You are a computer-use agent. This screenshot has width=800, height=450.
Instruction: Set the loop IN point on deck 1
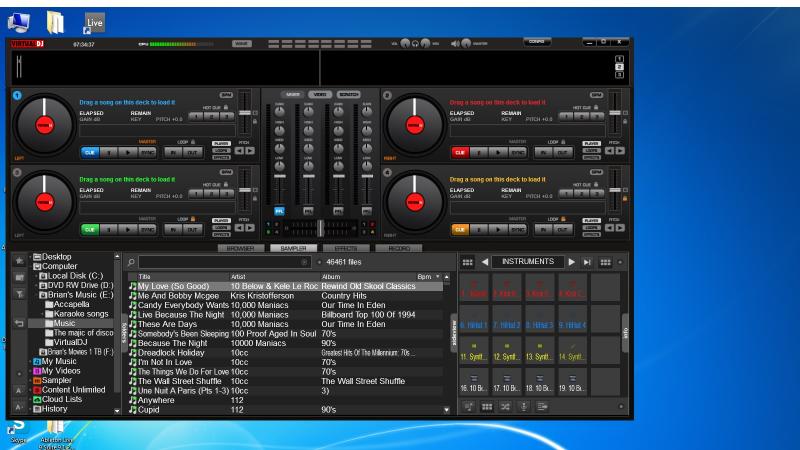(x=173, y=153)
